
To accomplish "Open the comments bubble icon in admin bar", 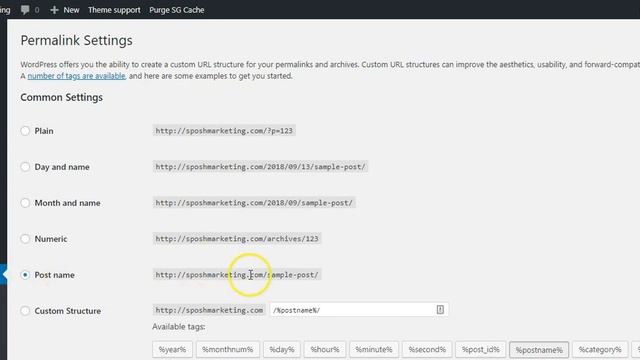I will point(25,10).
